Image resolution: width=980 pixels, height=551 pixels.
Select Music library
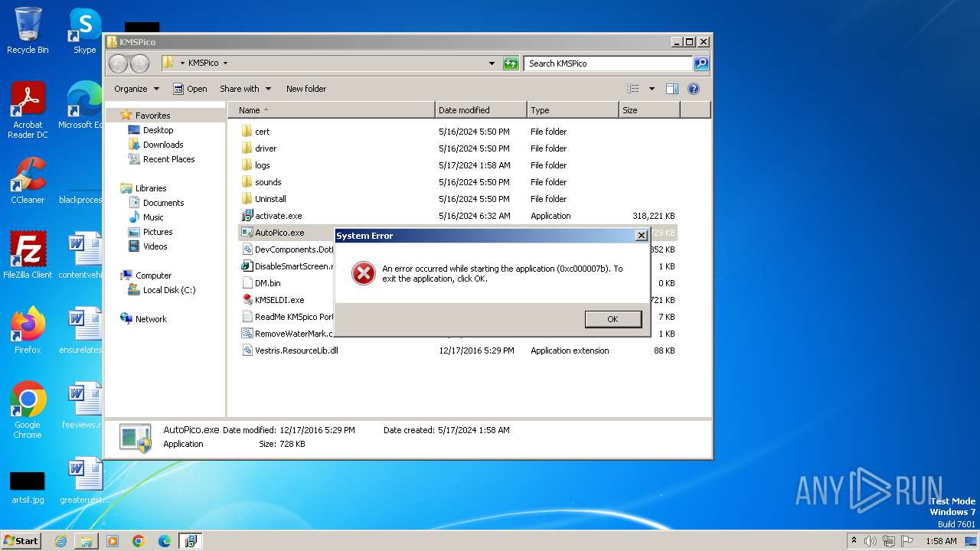coord(153,217)
